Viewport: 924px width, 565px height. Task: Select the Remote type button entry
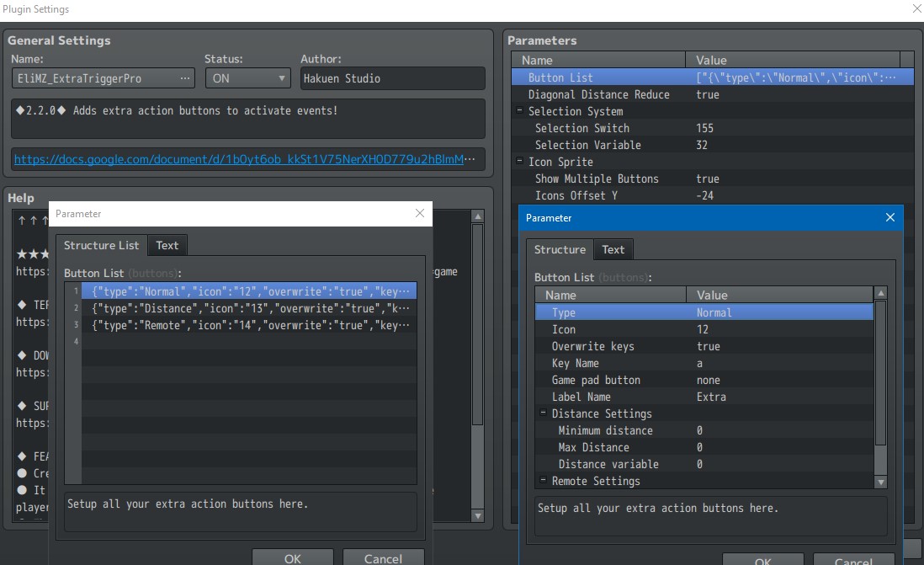click(x=249, y=325)
